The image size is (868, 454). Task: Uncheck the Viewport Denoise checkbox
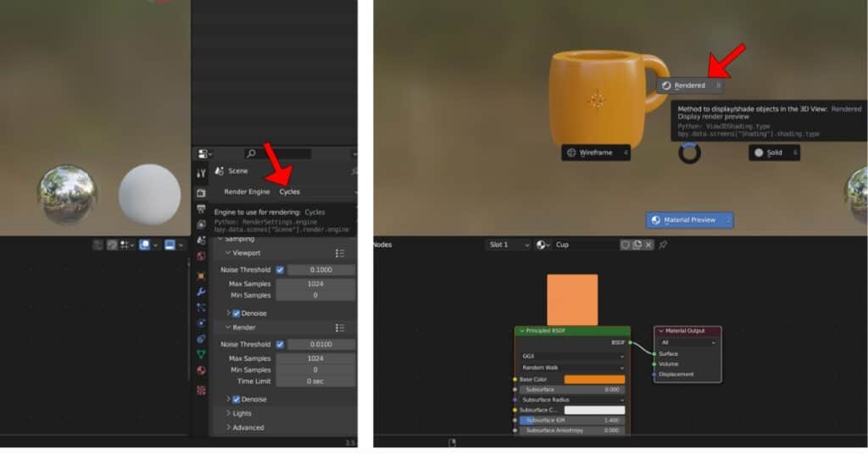[x=236, y=313]
